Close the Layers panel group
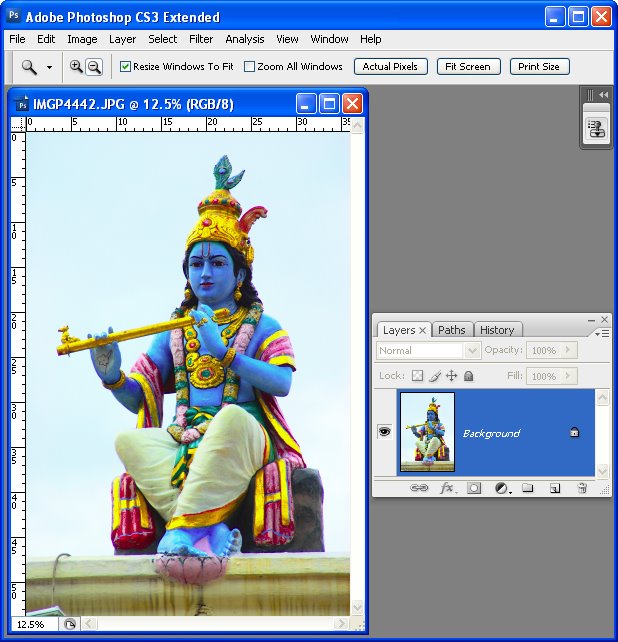 coord(604,319)
